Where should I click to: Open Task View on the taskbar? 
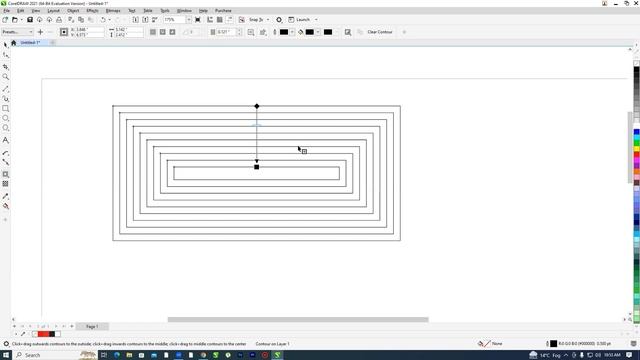pyautogui.click(x=104, y=355)
